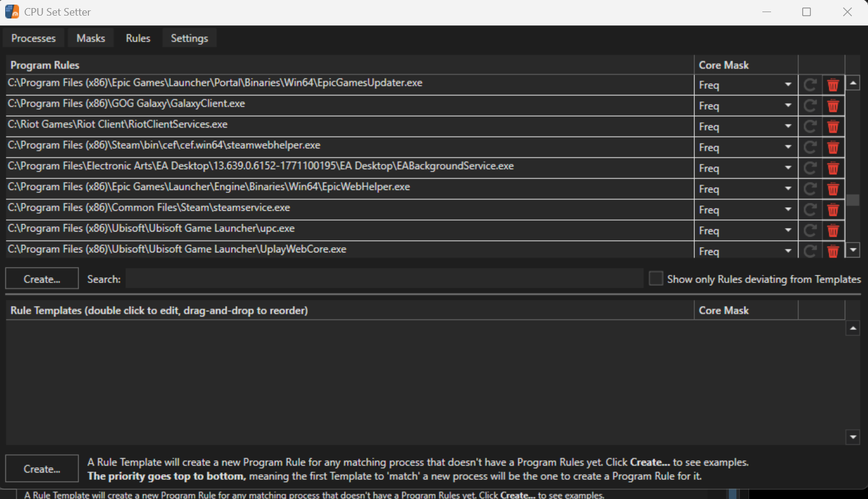Image resolution: width=868 pixels, height=499 pixels.
Task: Delete the upc.exe rule
Action: pos(833,230)
